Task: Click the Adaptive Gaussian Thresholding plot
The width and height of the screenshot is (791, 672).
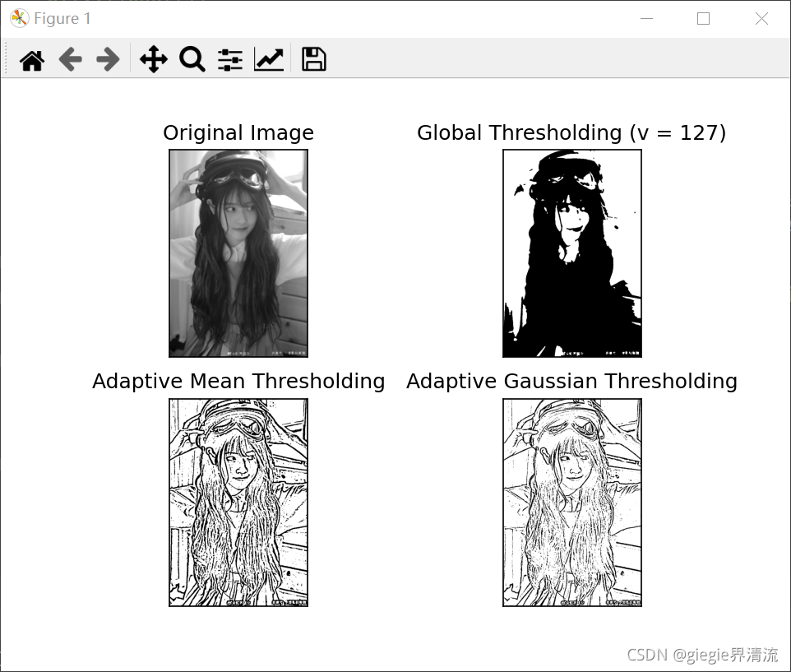Action: tap(572, 503)
